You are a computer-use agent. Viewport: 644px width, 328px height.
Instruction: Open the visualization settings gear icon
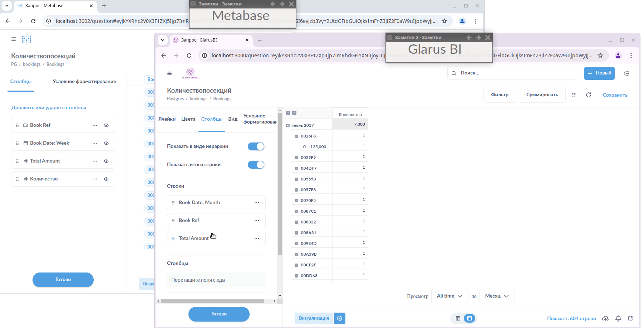click(x=339, y=318)
